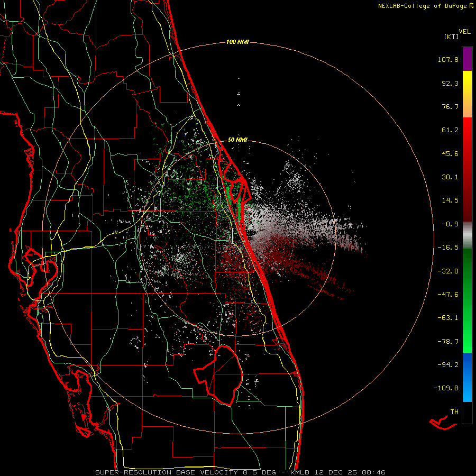This screenshot has height=476, width=476.
Task: Click the TH legend label
Action: [x=454, y=412]
